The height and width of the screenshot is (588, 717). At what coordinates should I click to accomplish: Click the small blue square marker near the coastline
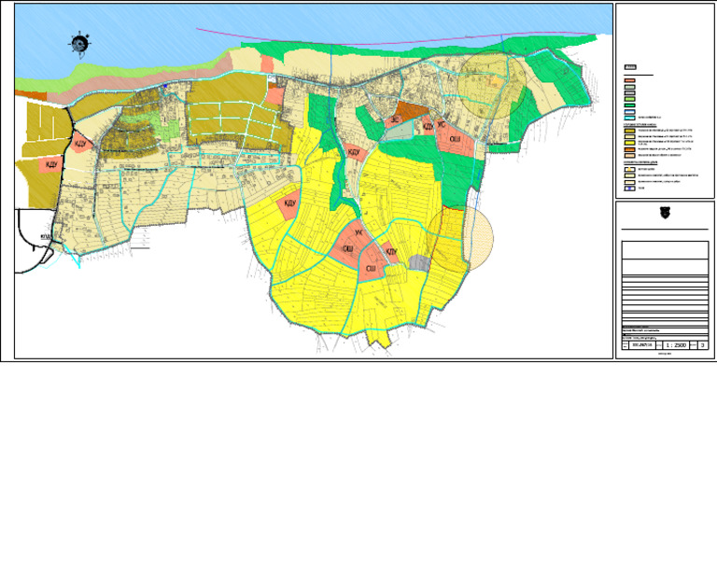162,87
